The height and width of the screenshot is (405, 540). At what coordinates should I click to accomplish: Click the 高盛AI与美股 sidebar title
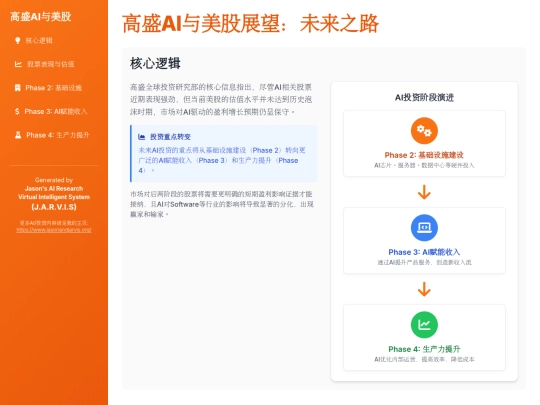tap(41, 16)
